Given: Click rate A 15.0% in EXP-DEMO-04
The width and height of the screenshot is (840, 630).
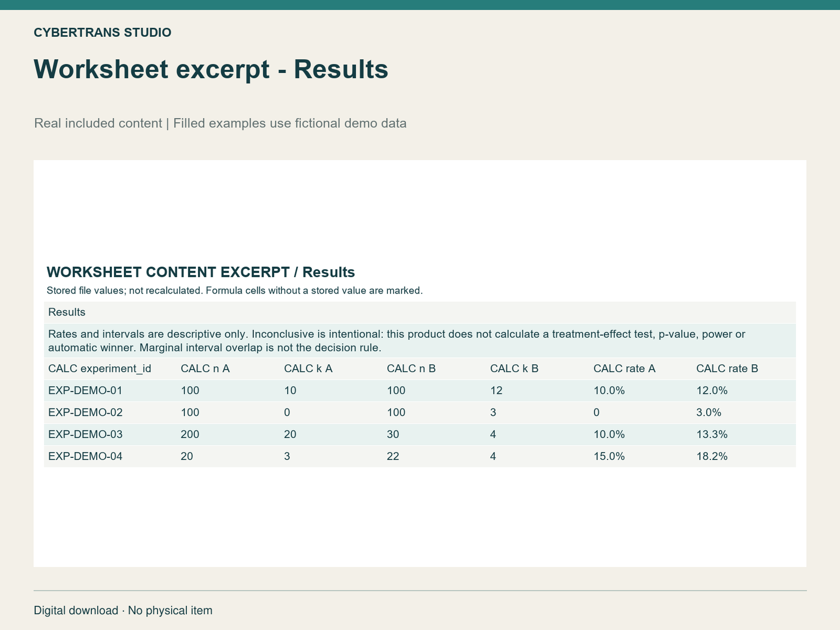Looking at the screenshot, I should click(x=609, y=457).
